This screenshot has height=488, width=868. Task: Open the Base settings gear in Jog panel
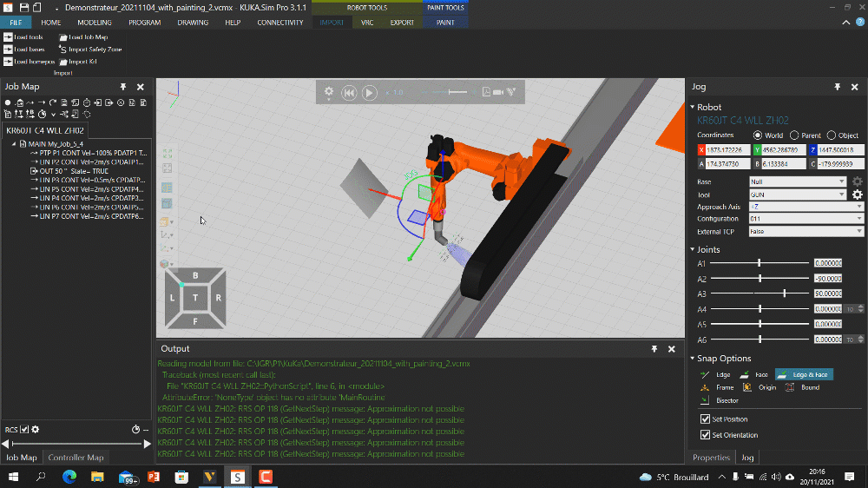[857, 181]
